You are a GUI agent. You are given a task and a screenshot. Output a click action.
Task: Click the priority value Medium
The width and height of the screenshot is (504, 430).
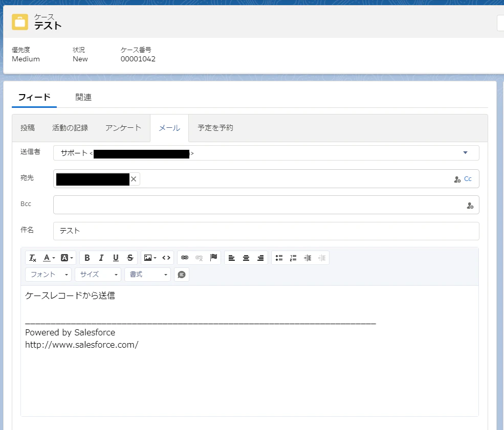(26, 59)
